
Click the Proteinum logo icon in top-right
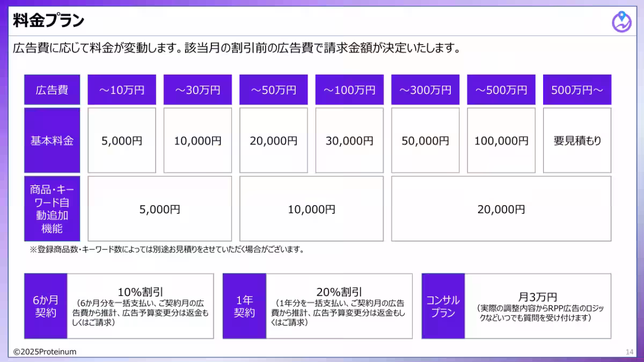click(621, 22)
